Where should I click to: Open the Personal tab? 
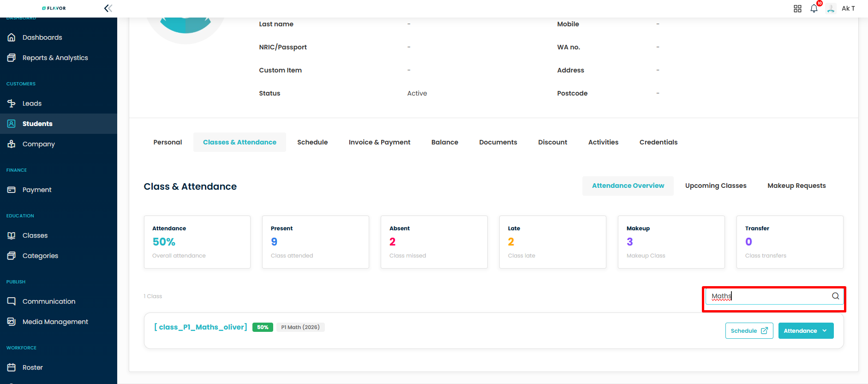pyautogui.click(x=168, y=142)
